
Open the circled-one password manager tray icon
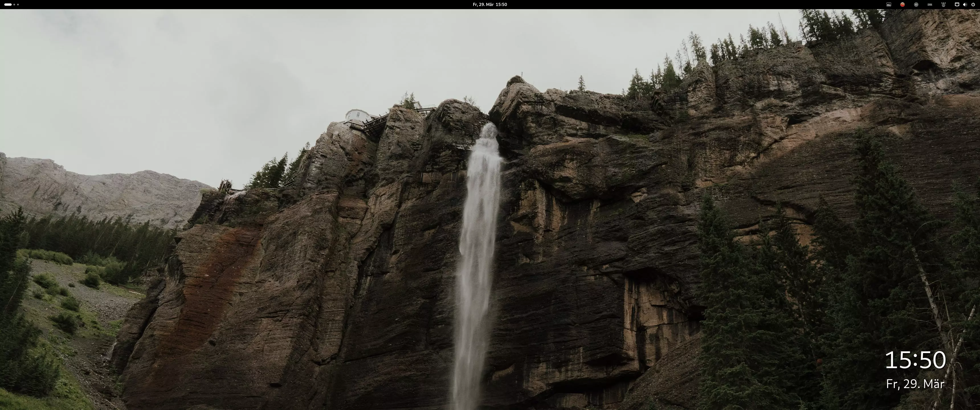point(916,5)
